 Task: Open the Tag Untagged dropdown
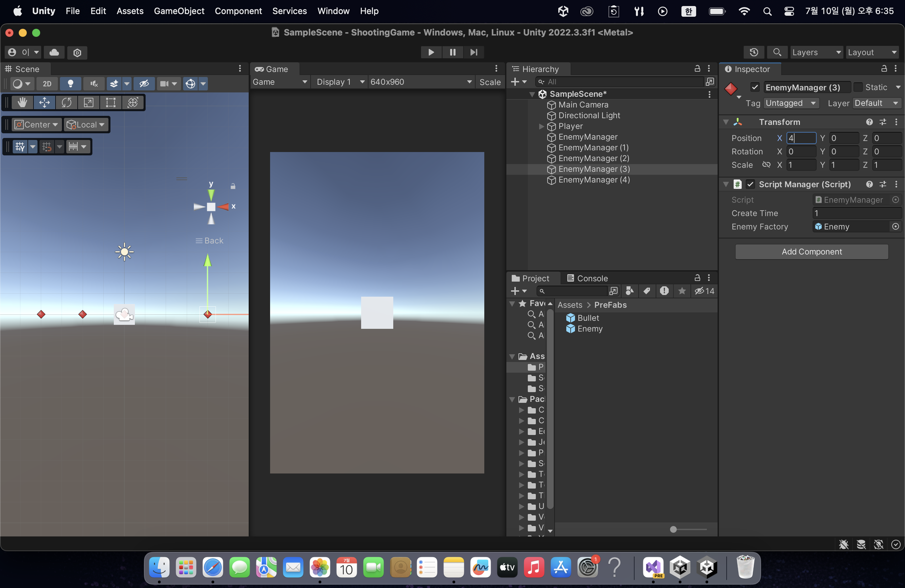[x=791, y=103]
